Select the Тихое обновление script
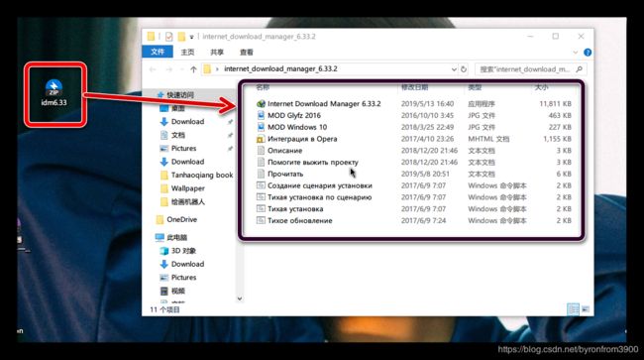 pyautogui.click(x=300, y=221)
